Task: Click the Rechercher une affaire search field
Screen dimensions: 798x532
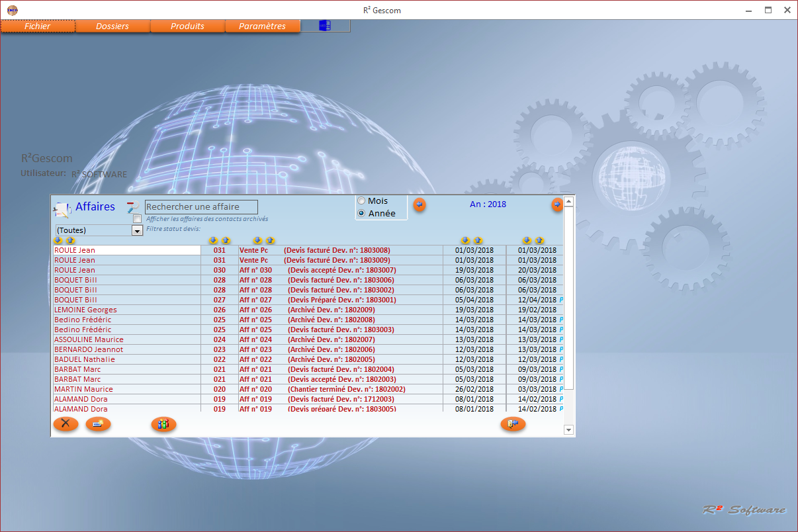Action: (x=201, y=207)
